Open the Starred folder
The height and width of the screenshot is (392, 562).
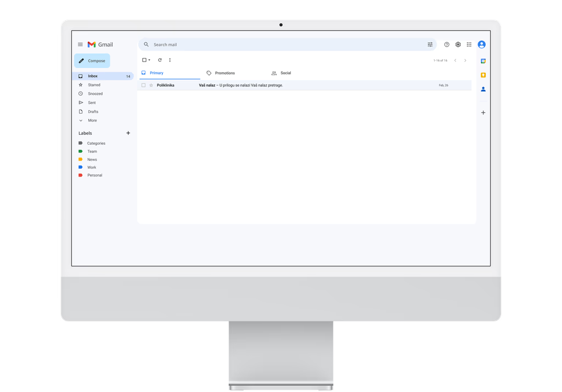click(94, 85)
